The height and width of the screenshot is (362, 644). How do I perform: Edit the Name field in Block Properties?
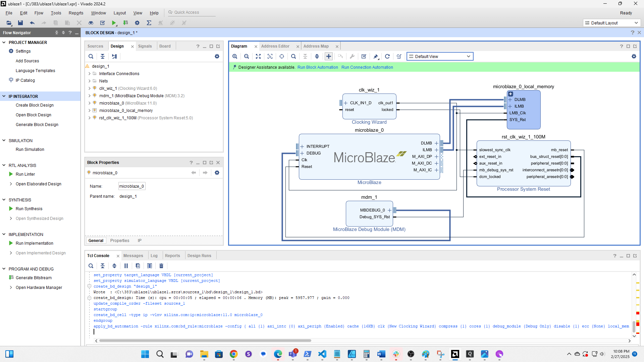coord(131,186)
